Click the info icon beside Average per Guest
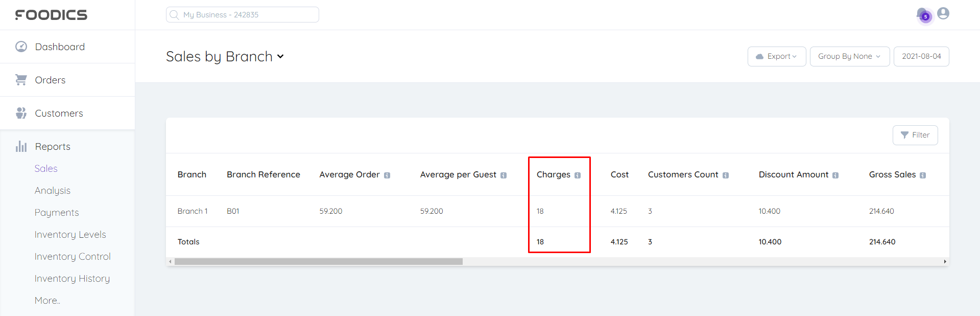This screenshot has width=980, height=316. [x=504, y=175]
